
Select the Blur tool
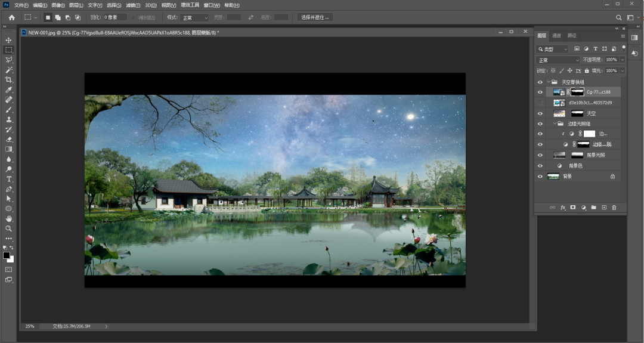[x=8, y=159]
